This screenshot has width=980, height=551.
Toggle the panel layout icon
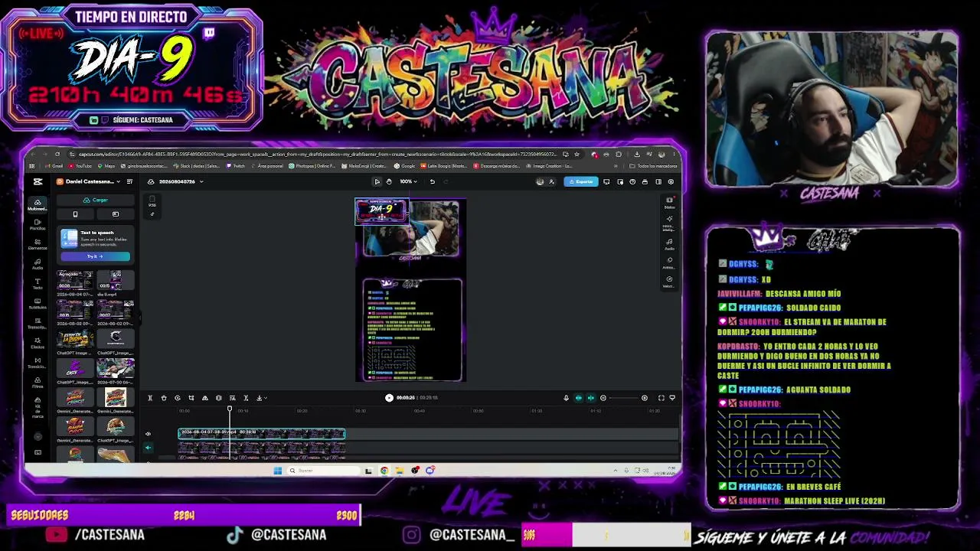(658, 181)
